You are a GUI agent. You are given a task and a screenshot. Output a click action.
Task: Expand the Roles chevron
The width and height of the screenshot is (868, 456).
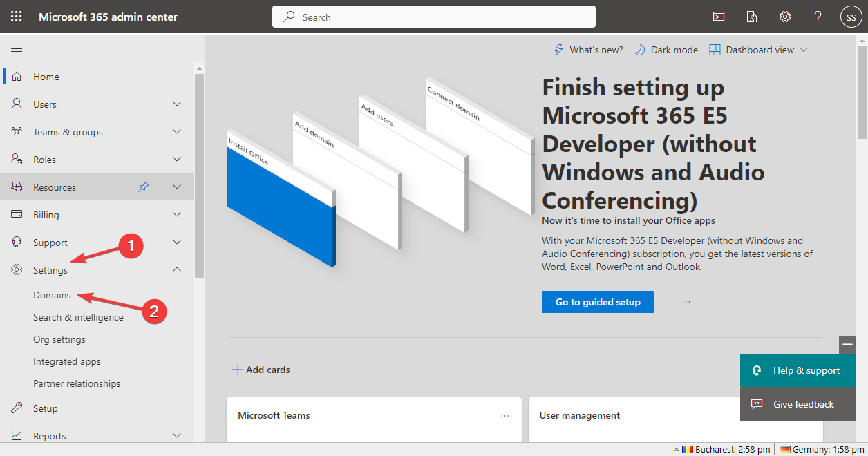click(x=177, y=160)
